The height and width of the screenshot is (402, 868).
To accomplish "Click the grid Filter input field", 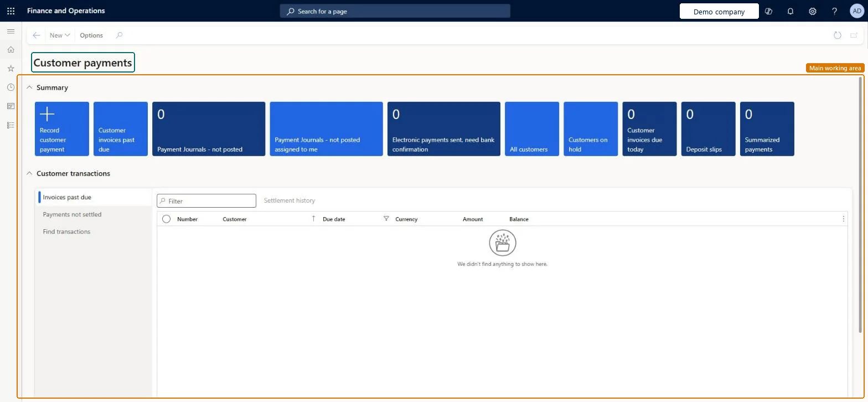I will (x=206, y=201).
